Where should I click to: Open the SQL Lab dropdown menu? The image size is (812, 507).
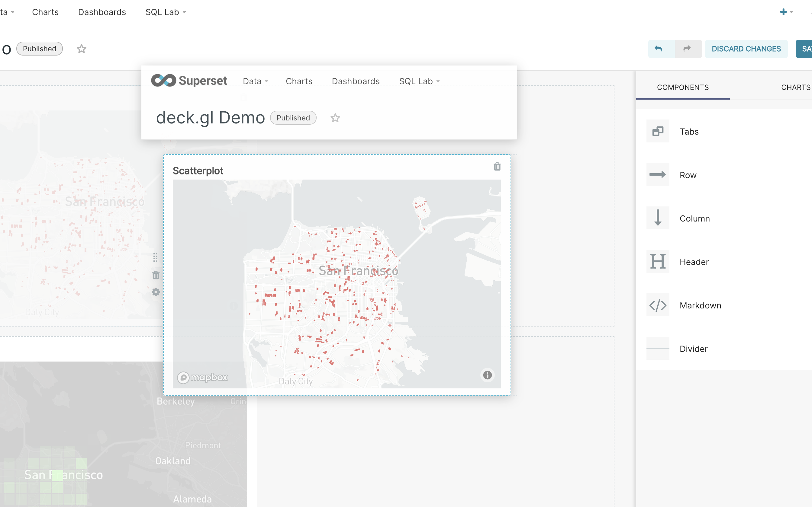[419, 81]
